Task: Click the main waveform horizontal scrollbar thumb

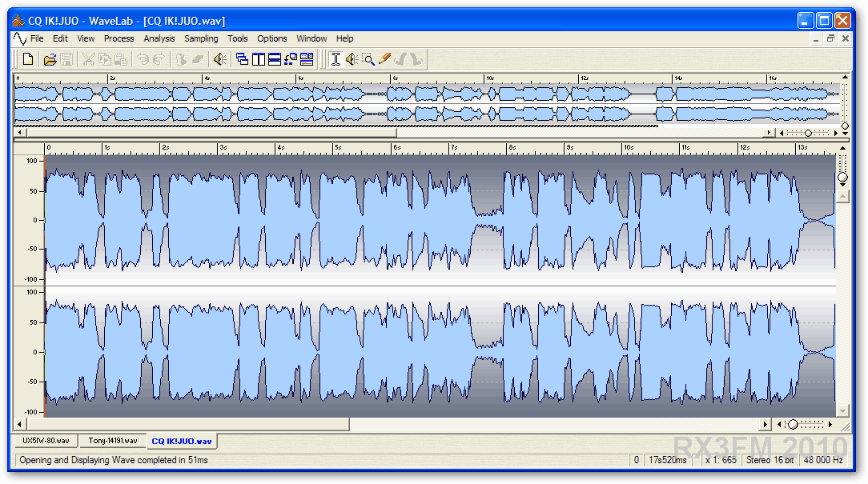Action: pos(188,424)
